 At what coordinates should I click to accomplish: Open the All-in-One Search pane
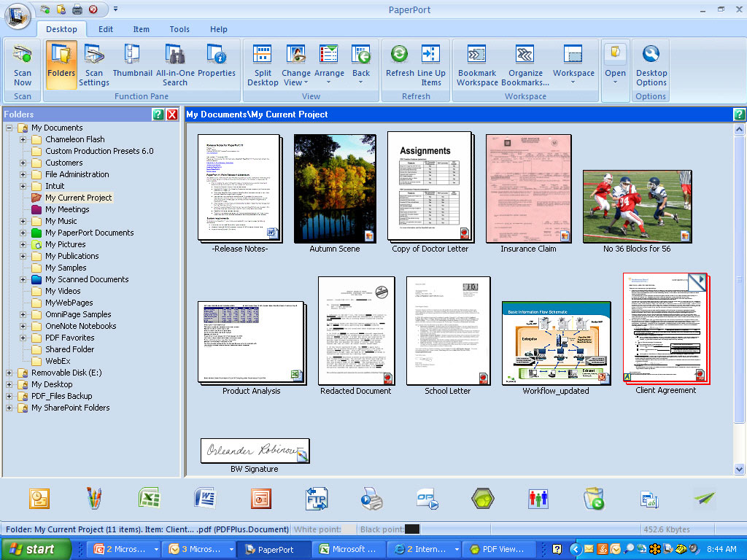pyautogui.click(x=174, y=64)
